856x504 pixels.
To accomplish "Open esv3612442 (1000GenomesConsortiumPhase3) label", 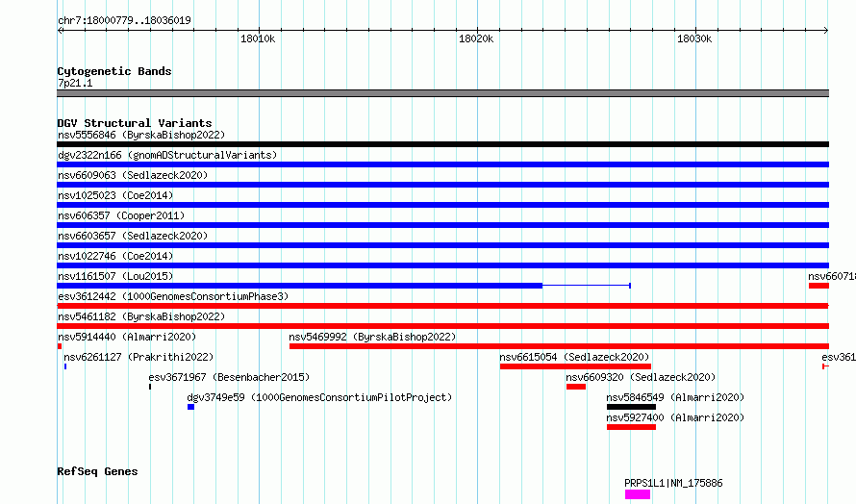I will 173,296.
